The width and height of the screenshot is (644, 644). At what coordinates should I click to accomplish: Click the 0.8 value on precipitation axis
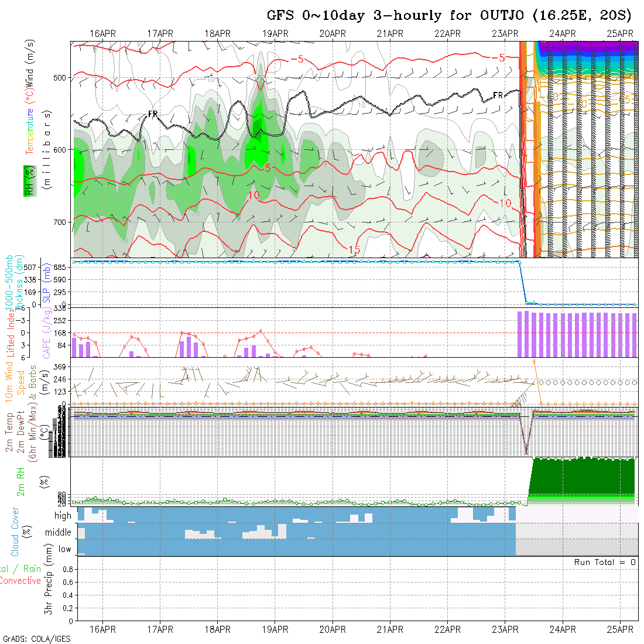[68, 569]
